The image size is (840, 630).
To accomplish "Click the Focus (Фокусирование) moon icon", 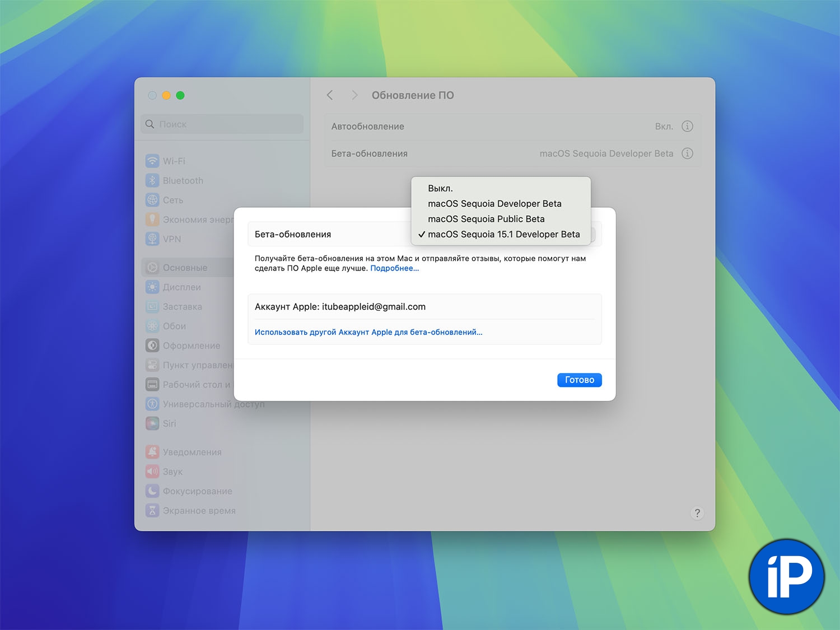I will [152, 492].
